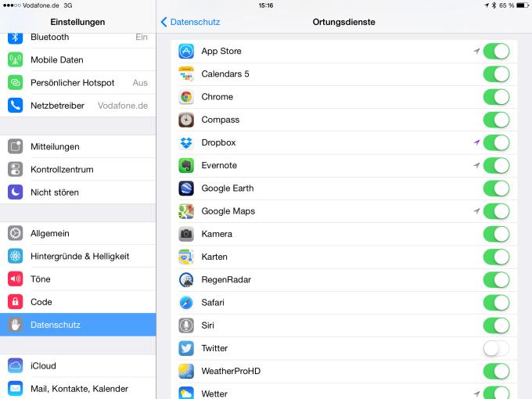Tap the Bluetooth status bar icon
532x399 pixels.
[494, 5]
